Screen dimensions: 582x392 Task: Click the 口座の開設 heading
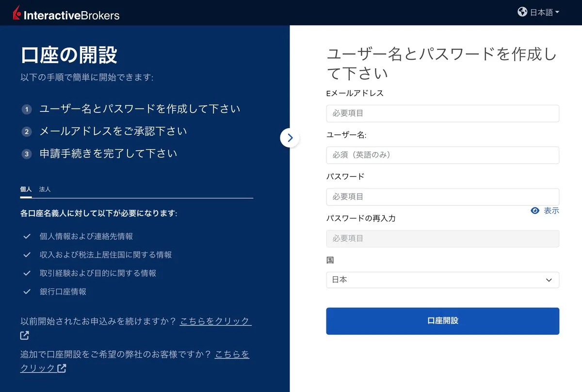(69, 55)
